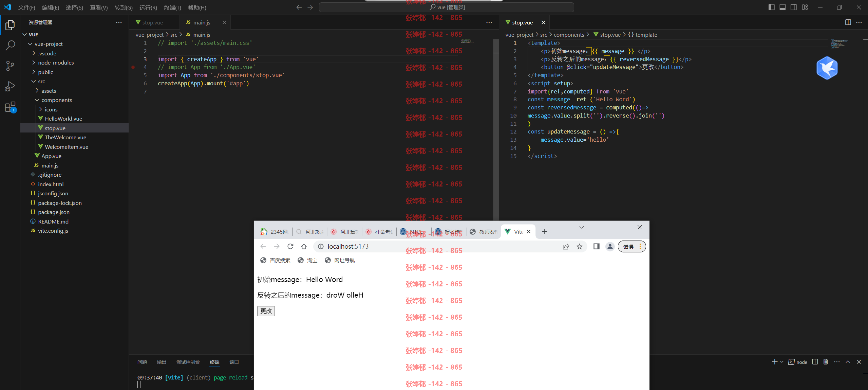Open the Explorer view in activity bar
Image resolution: width=868 pixels, height=390 pixels.
(x=10, y=25)
